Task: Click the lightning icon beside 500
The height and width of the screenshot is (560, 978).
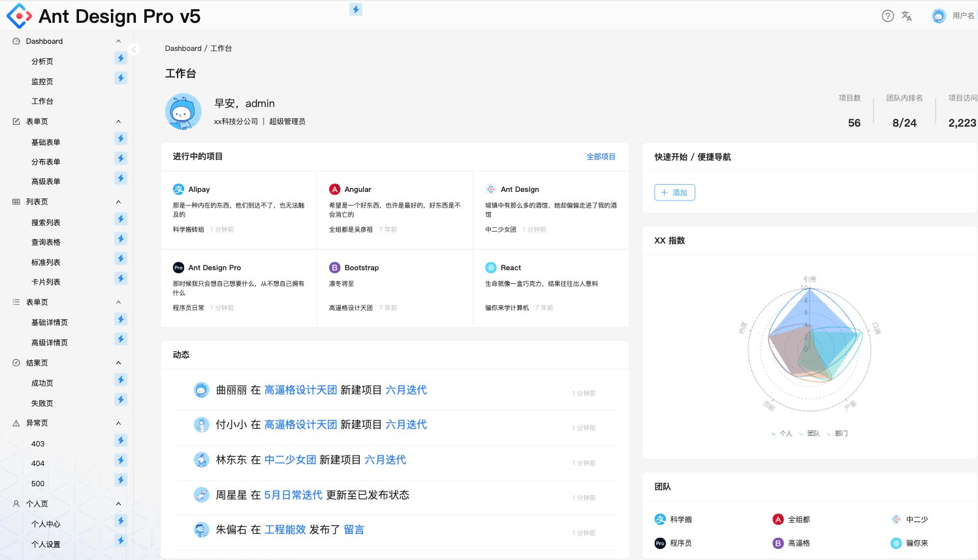Action: tap(121, 480)
